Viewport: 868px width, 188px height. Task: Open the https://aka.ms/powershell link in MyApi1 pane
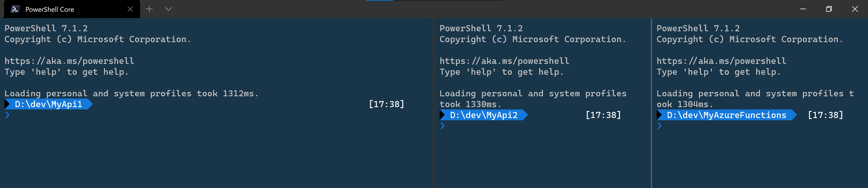tap(69, 61)
